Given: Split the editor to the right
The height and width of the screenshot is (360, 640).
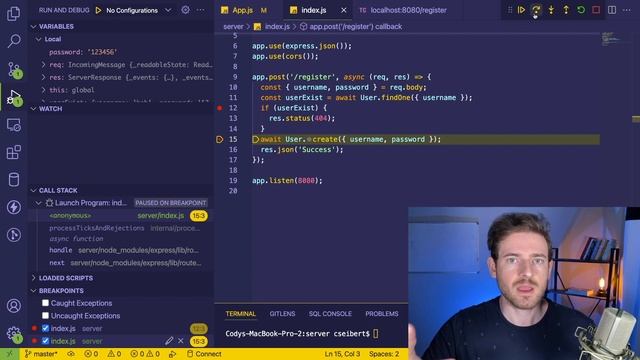Looking at the screenshot, I should pos(612,10).
